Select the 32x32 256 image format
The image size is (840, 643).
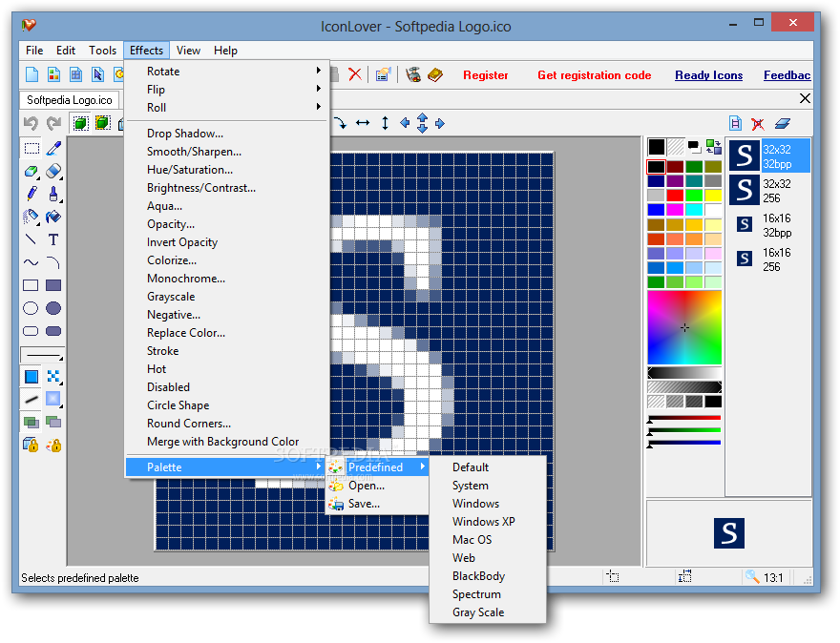(x=768, y=191)
